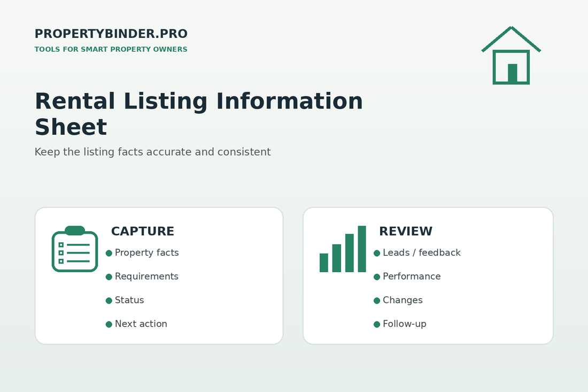Screen dimensions: 588x392
Task: Select the 'Follow-up' bullet item
Action: [x=400, y=324]
